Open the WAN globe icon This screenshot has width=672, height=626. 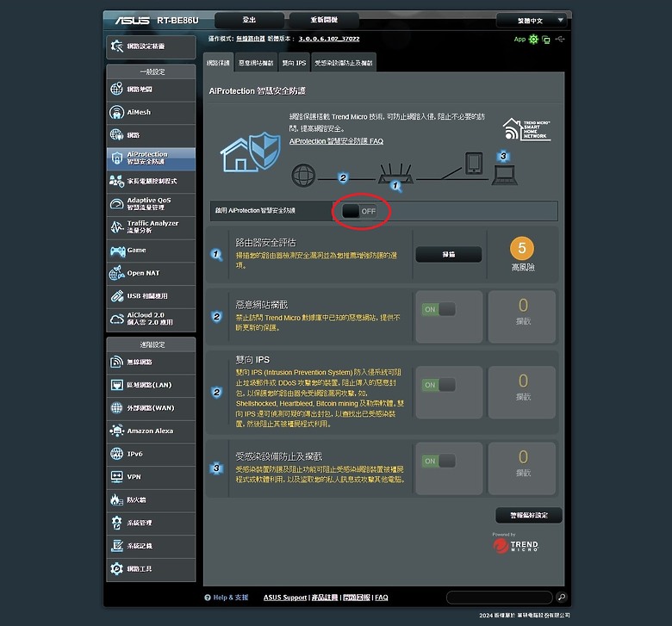(x=116, y=408)
